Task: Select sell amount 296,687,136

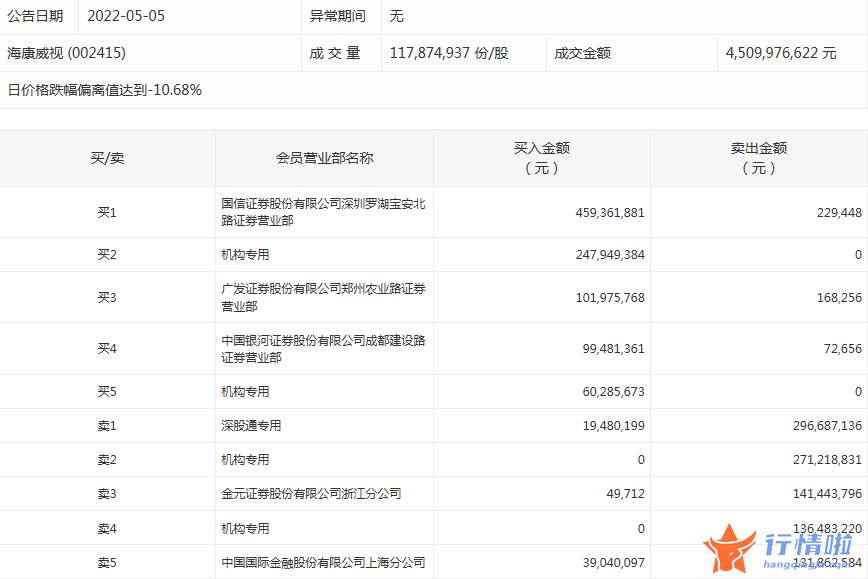Action: [x=827, y=426]
